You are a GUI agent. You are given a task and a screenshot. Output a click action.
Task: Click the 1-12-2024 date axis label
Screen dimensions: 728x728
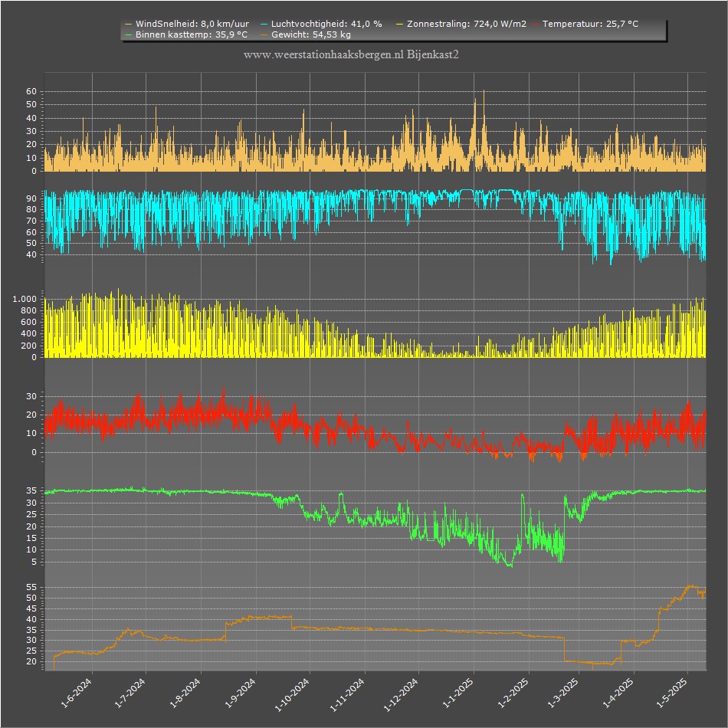(401, 694)
